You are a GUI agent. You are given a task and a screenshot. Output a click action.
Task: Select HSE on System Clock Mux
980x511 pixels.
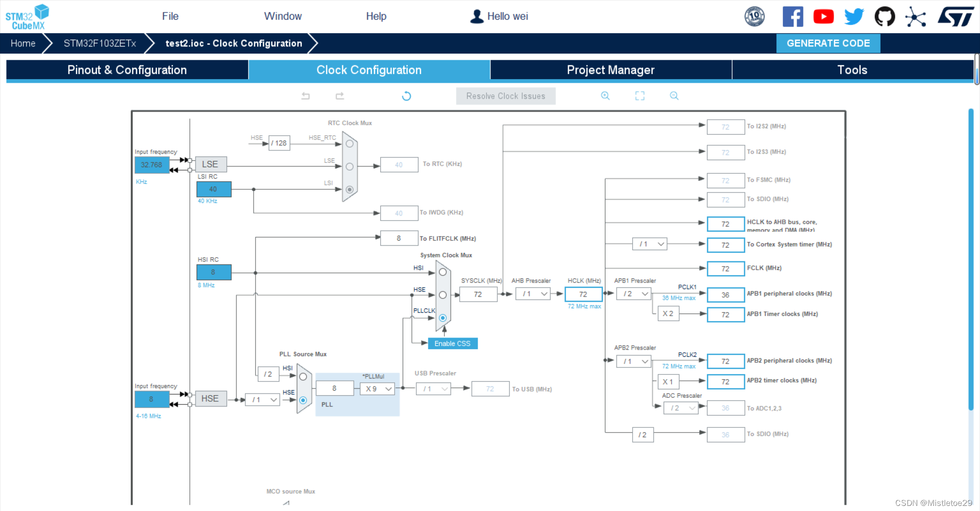(443, 295)
